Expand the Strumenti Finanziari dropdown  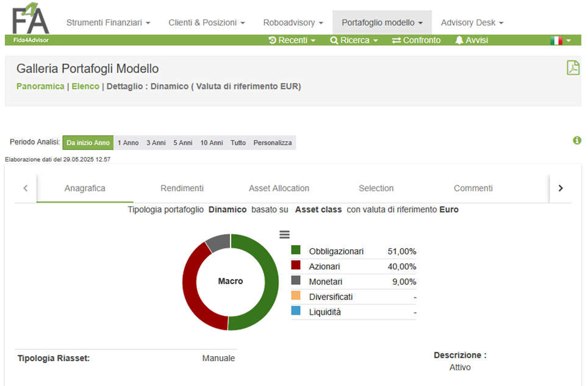point(109,23)
